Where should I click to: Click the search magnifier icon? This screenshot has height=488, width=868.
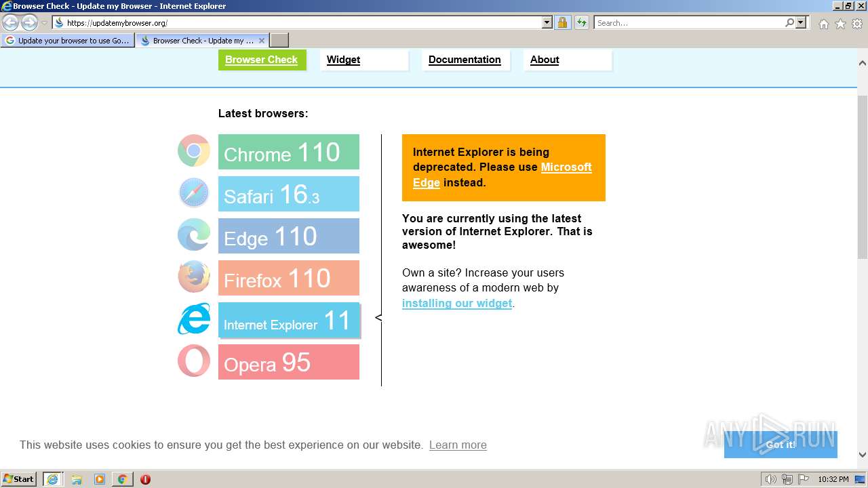[x=789, y=22]
